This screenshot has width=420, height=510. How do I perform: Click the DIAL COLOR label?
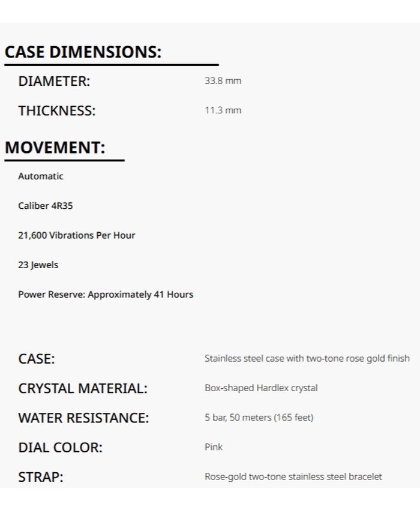pos(60,448)
